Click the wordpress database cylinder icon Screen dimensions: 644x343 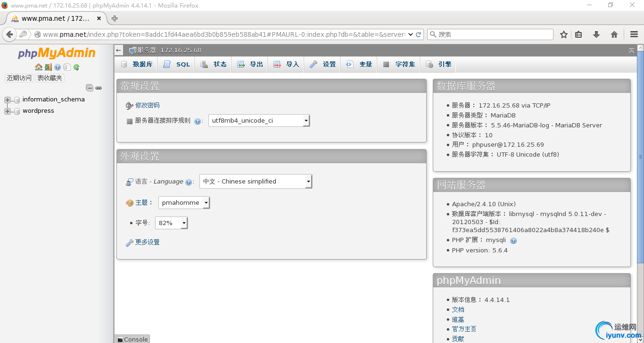17,111
